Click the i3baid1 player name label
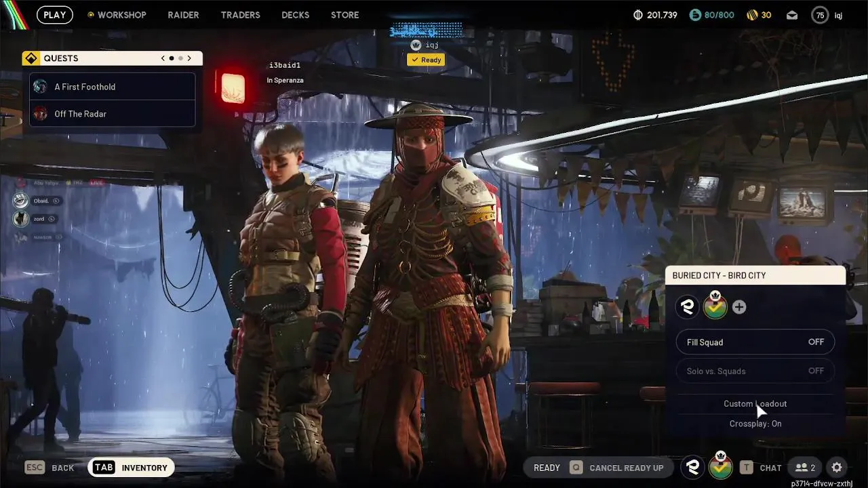This screenshot has height=488, width=868. pos(285,66)
